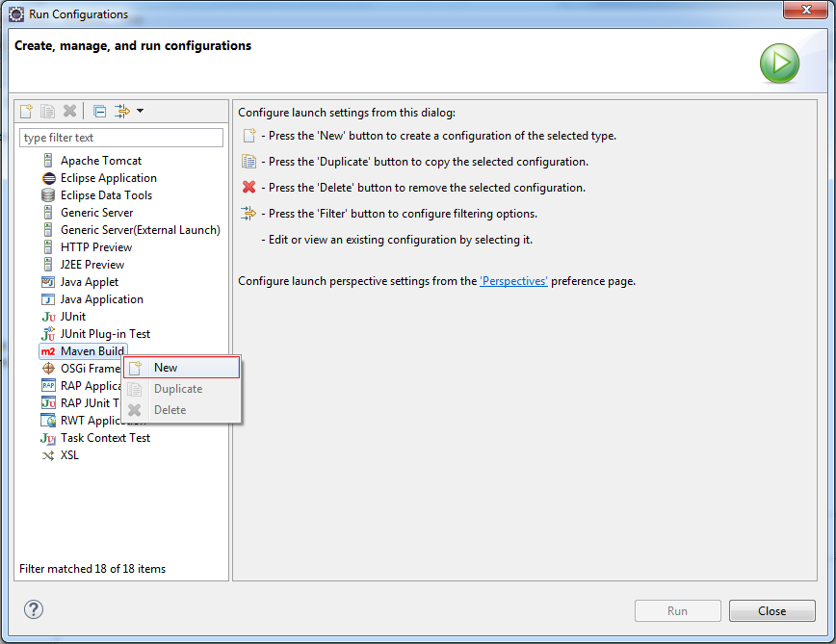836x644 pixels.
Task: Click the New launch configuration toolbar icon
Action: tap(26, 111)
